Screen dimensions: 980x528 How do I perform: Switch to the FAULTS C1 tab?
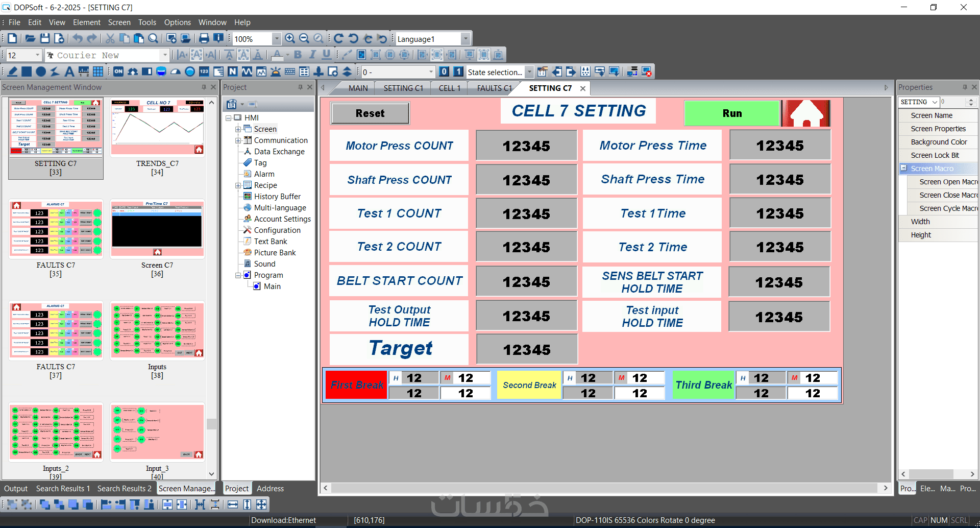[x=494, y=88]
